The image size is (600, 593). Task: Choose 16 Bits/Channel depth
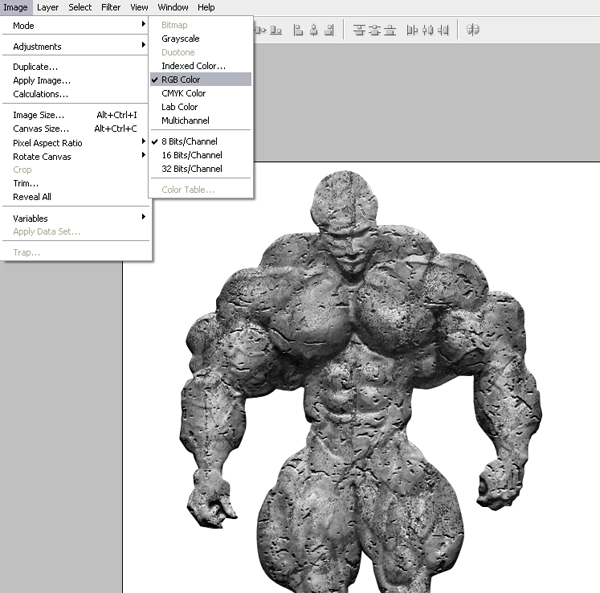click(201, 155)
